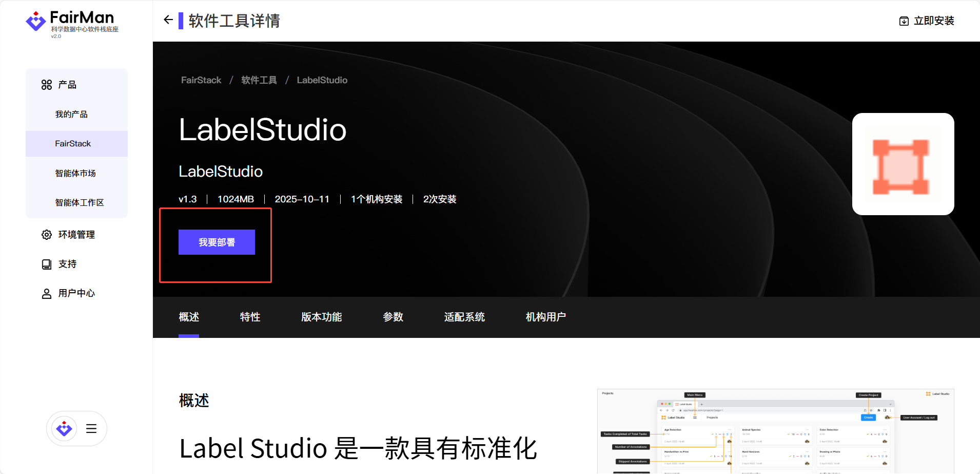The width and height of the screenshot is (980, 474).
Task: Click the gear icon for 环境管理
Action: (47, 235)
